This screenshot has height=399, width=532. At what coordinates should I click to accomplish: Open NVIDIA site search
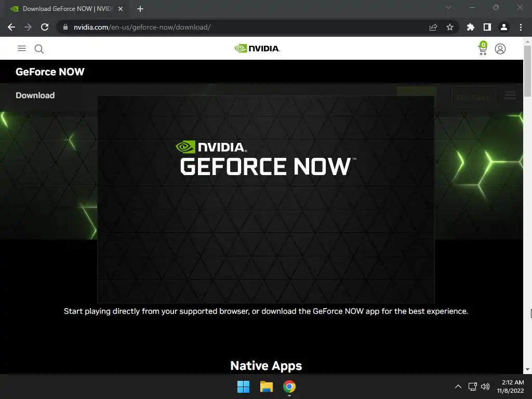39,49
